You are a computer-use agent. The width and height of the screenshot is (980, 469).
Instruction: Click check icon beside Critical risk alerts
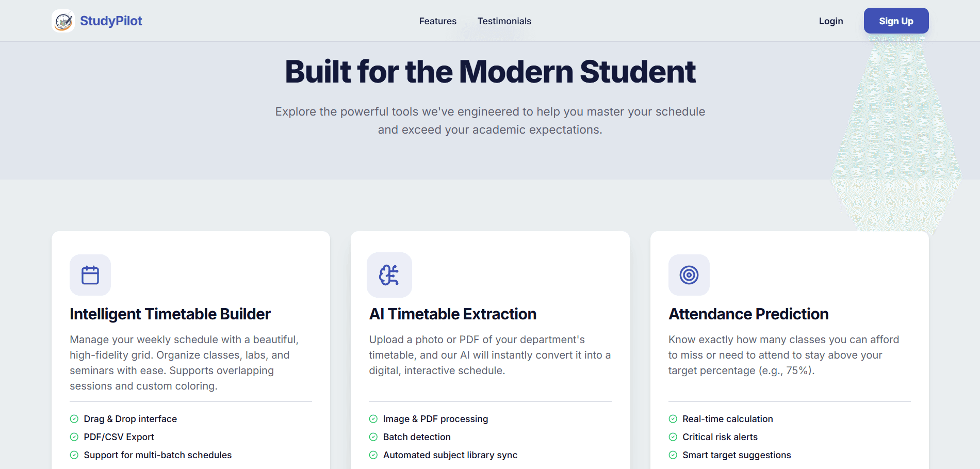coord(673,437)
